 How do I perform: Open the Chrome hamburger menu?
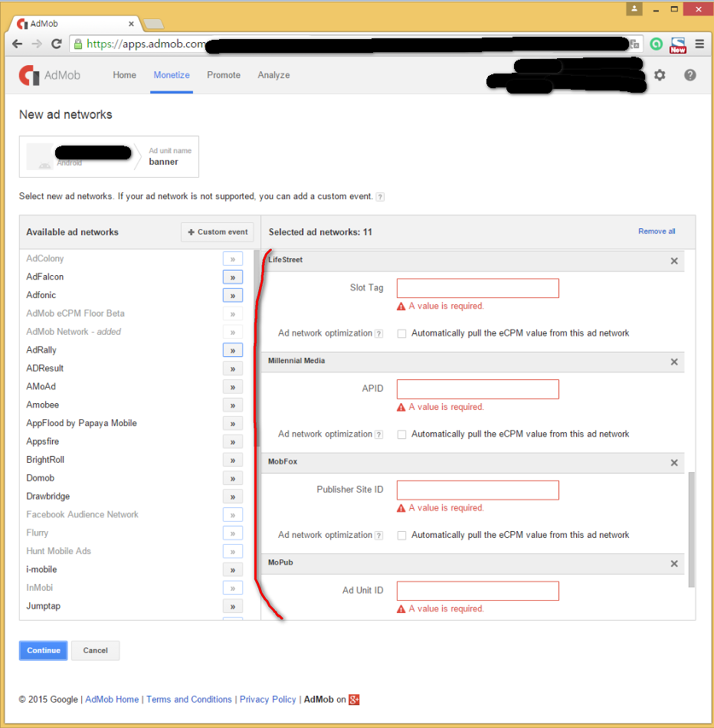699,44
